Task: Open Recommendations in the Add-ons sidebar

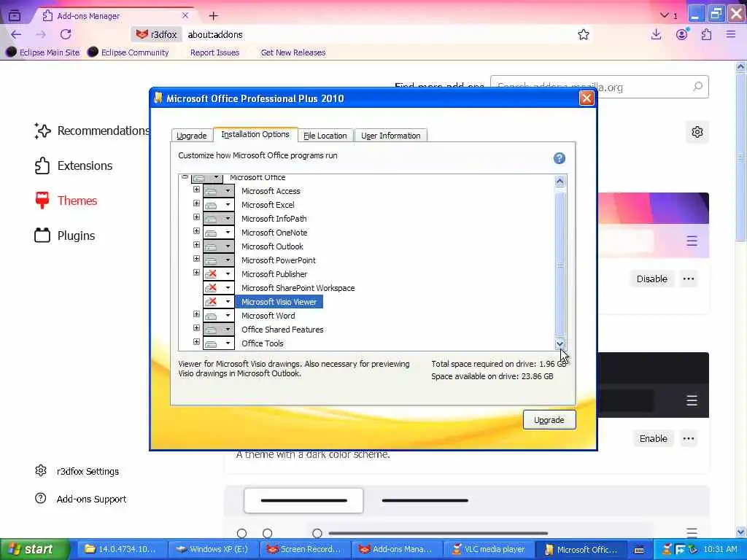Action: pyautogui.click(x=93, y=131)
